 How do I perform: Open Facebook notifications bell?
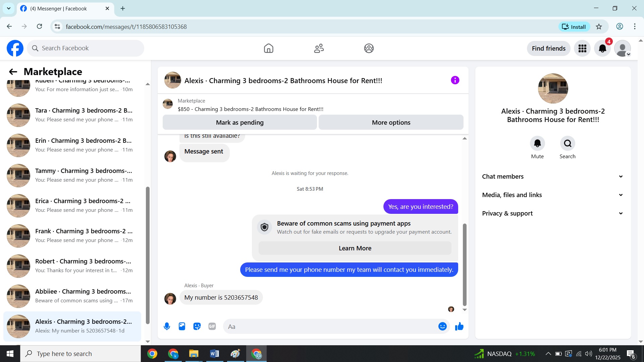(x=602, y=49)
